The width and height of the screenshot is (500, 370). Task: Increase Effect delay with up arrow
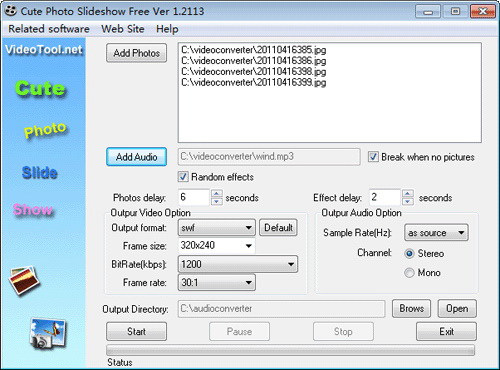pyautogui.click(x=408, y=193)
